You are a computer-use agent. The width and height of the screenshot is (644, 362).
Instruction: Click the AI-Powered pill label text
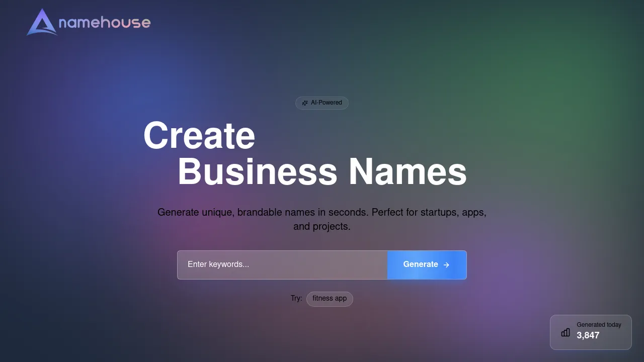pos(327,103)
